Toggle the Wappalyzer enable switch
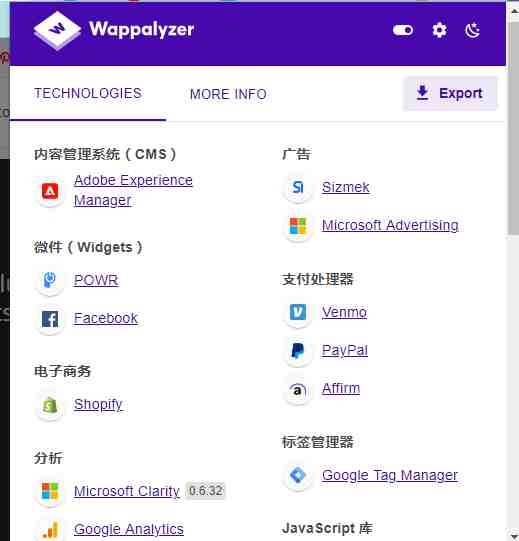This screenshot has width=519, height=541. 403,30
